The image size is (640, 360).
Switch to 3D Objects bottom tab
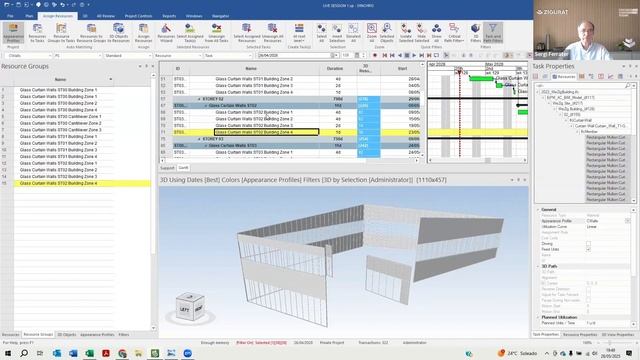tap(67, 335)
